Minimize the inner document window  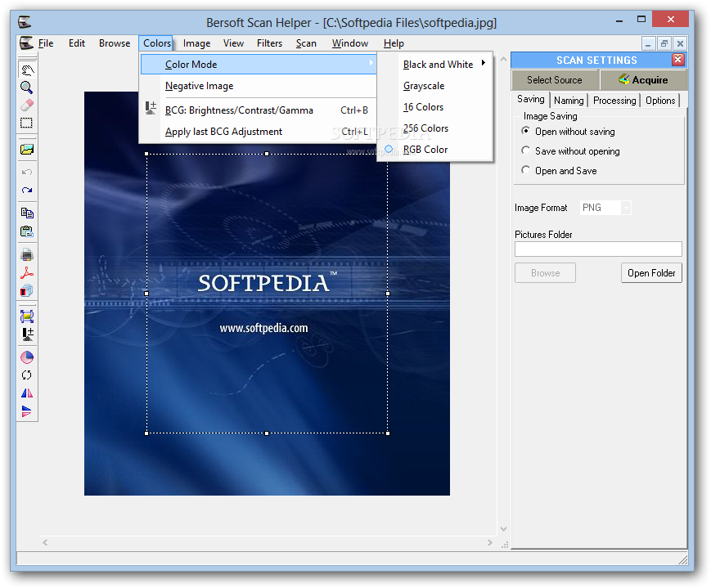[649, 43]
